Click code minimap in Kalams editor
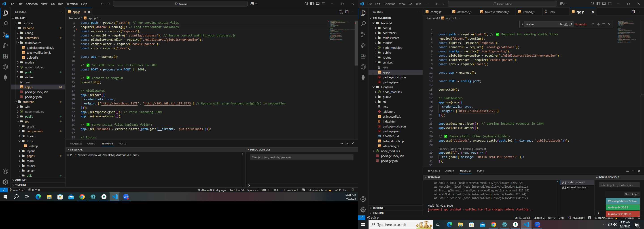This screenshot has width=644, height=229. point(341,30)
